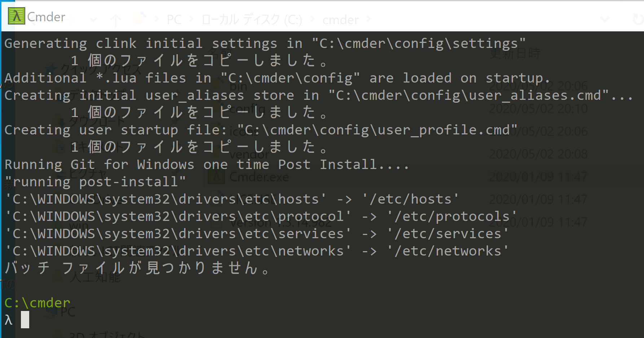The image size is (644, 338).
Task: Click the faded vendor folder behind terminal
Action: [249, 155]
